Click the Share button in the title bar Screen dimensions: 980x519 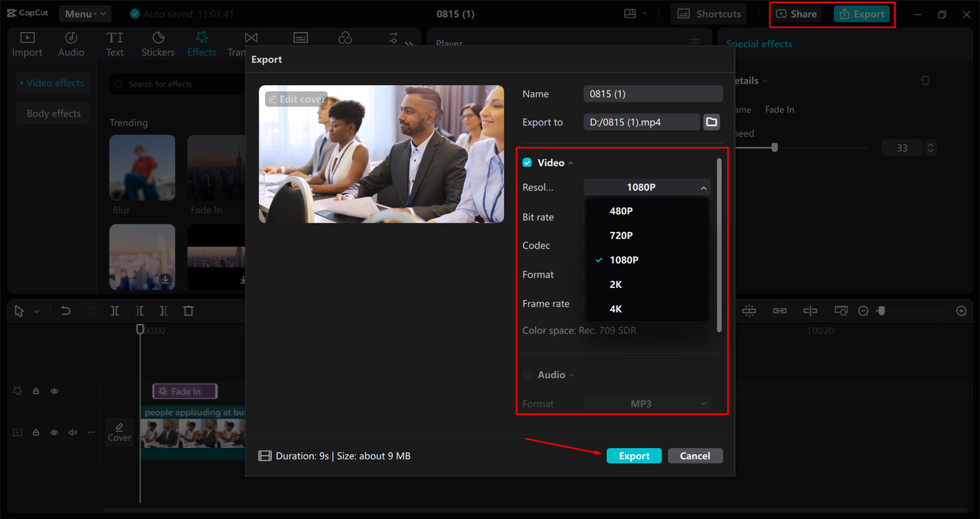point(796,14)
